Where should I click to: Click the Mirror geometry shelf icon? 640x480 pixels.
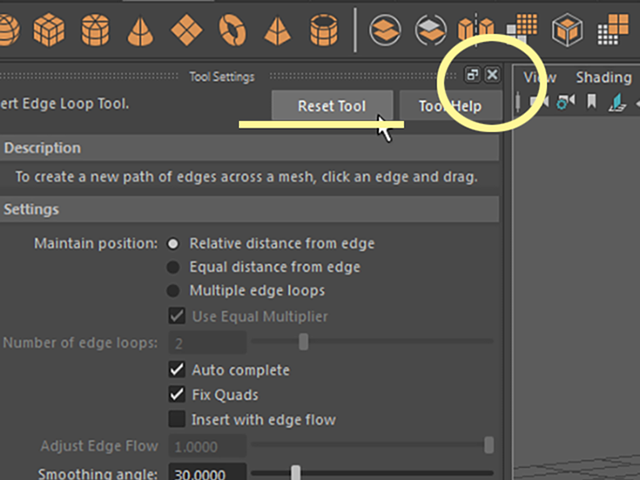point(476,29)
